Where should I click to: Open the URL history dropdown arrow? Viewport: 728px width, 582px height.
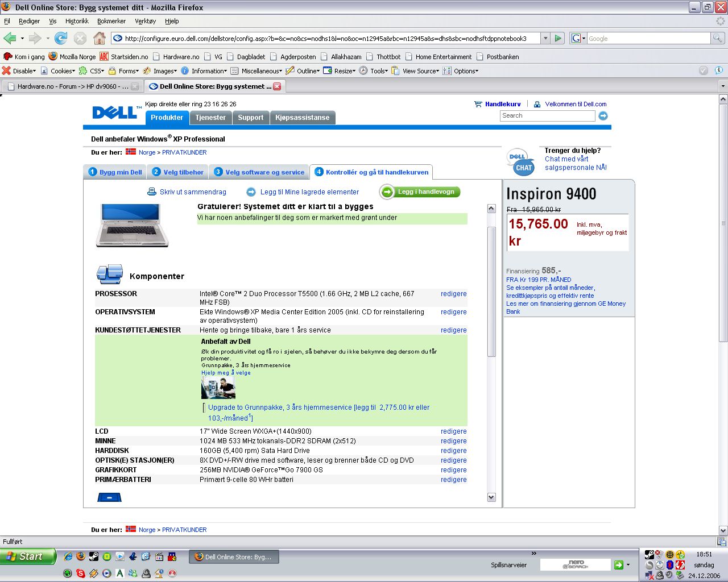[x=545, y=38]
